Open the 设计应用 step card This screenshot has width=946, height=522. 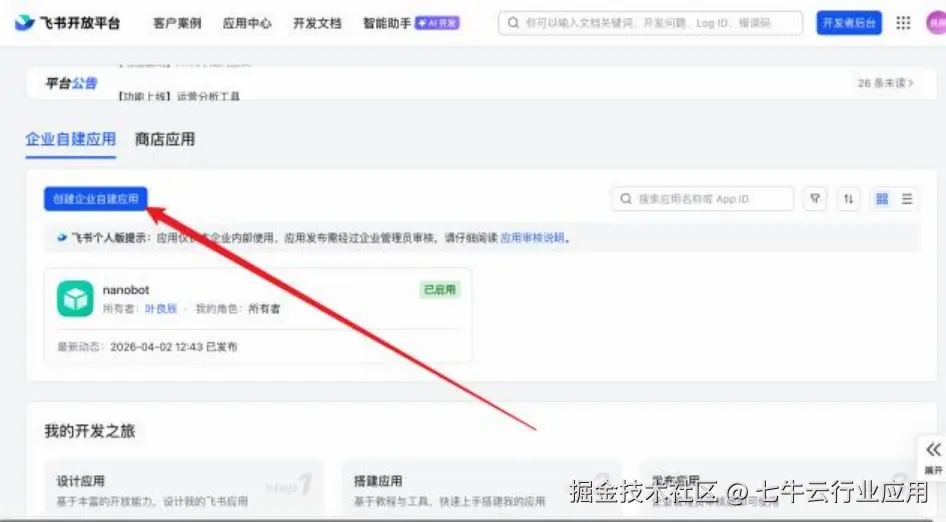click(x=184, y=490)
